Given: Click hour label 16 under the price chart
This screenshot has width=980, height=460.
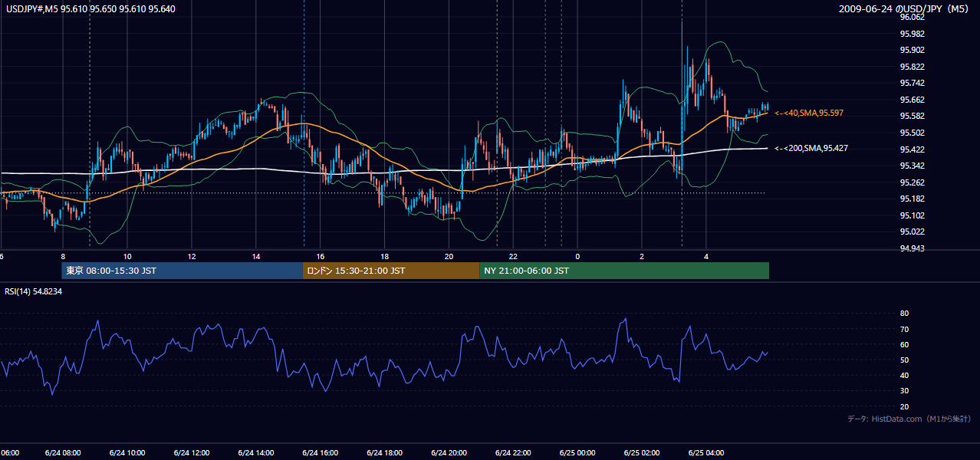Looking at the screenshot, I should pyautogui.click(x=321, y=256).
